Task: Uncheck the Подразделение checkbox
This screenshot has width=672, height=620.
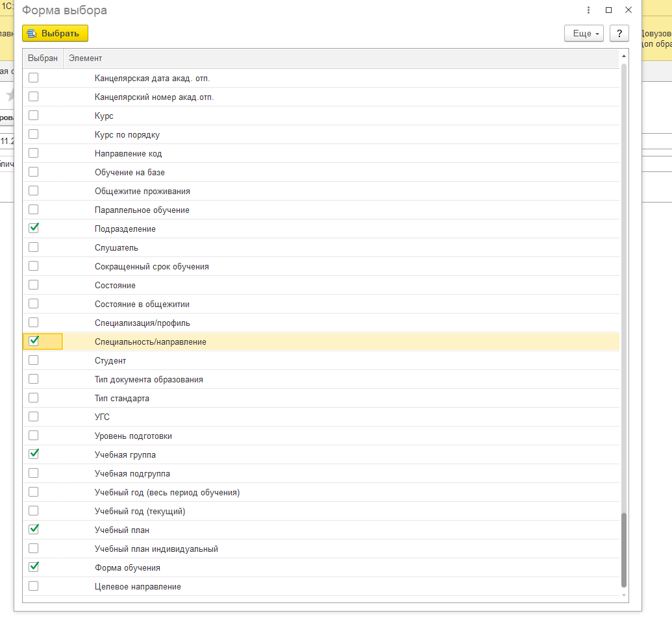Action: pyautogui.click(x=34, y=229)
